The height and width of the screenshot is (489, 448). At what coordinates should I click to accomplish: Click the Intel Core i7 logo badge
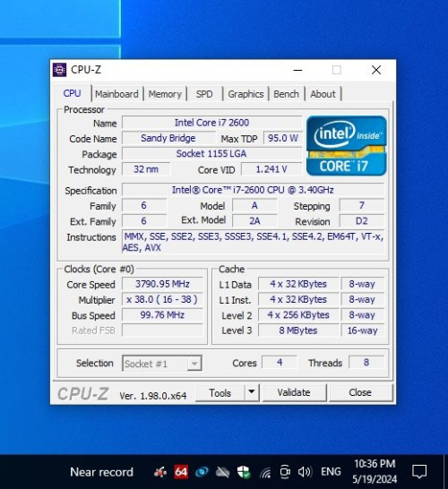(x=346, y=146)
